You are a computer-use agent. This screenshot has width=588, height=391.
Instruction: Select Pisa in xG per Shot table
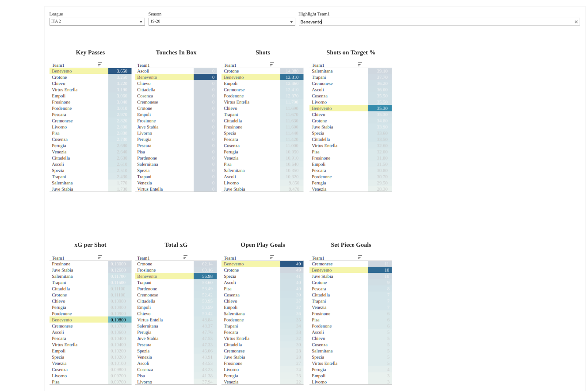[x=56, y=382]
